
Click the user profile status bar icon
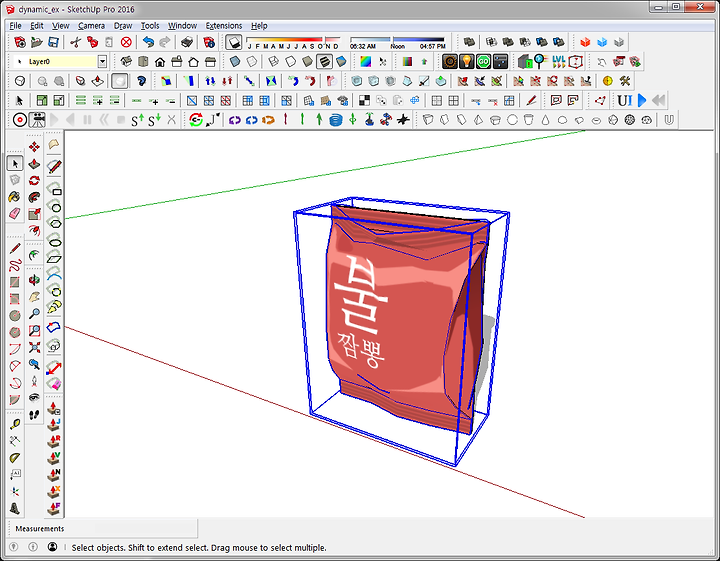click(x=52, y=547)
